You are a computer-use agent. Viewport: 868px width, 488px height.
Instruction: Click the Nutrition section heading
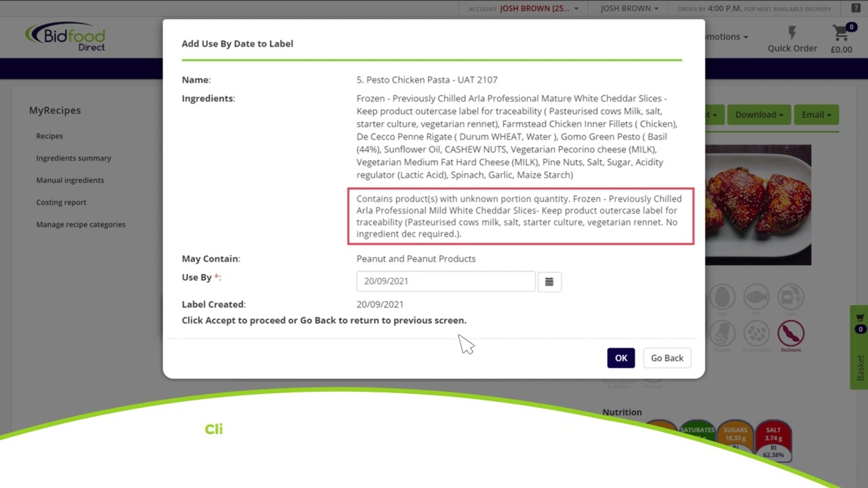622,412
